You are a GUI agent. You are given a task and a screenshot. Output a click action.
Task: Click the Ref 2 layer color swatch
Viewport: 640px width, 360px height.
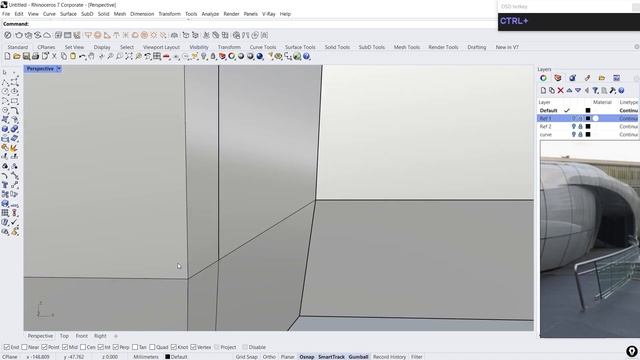point(588,127)
